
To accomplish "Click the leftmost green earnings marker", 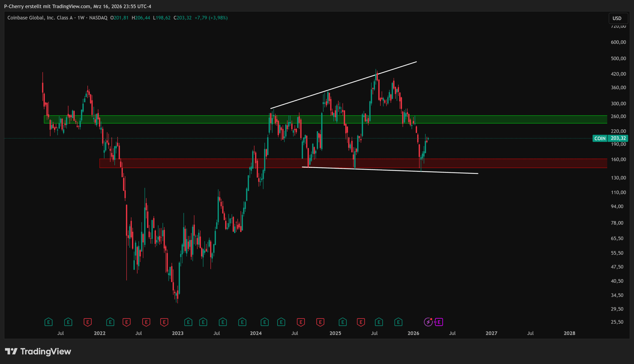I will (x=48, y=322).
